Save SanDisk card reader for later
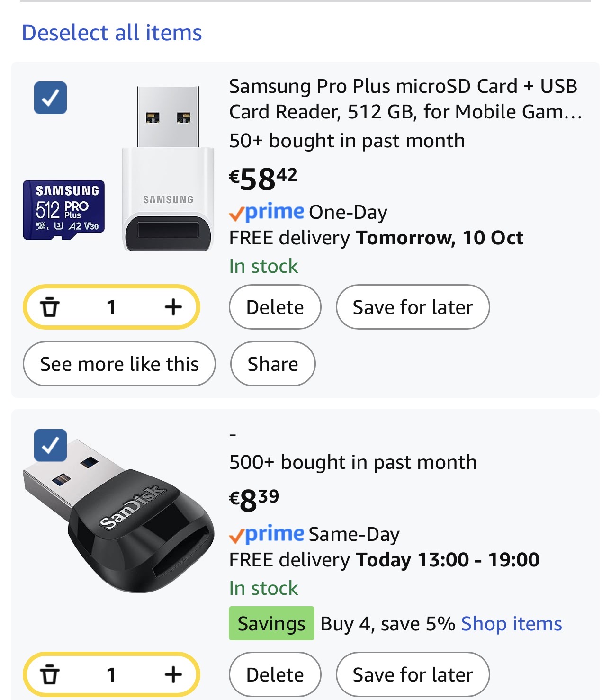Image resolution: width=611 pixels, height=700 pixels. 413,675
